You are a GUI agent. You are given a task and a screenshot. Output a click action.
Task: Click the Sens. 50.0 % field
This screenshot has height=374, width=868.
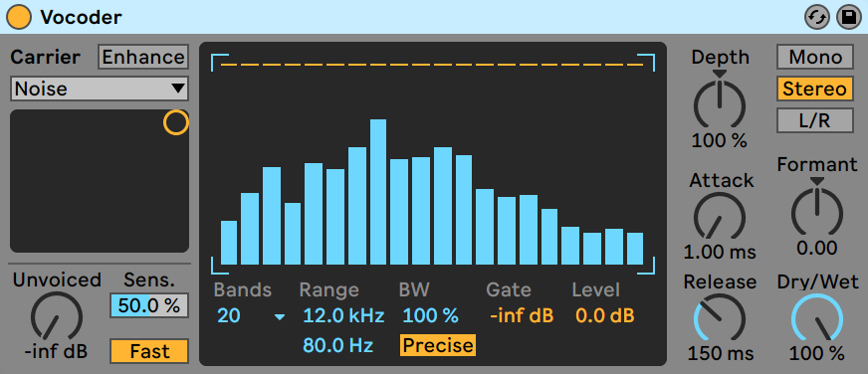pos(149,305)
